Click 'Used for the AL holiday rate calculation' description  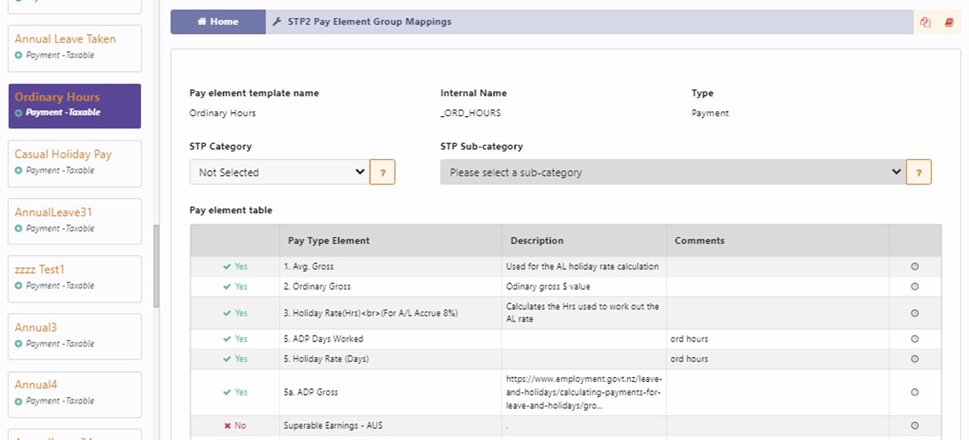(x=582, y=266)
